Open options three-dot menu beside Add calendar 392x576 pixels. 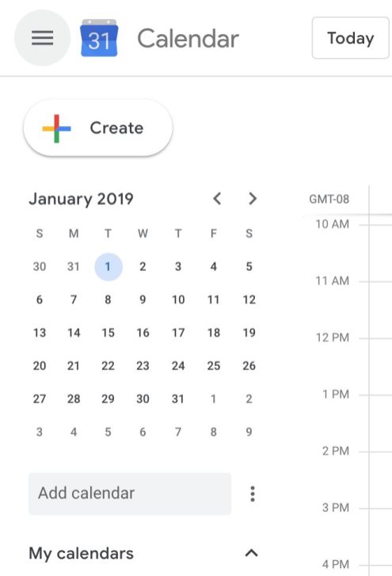253,494
